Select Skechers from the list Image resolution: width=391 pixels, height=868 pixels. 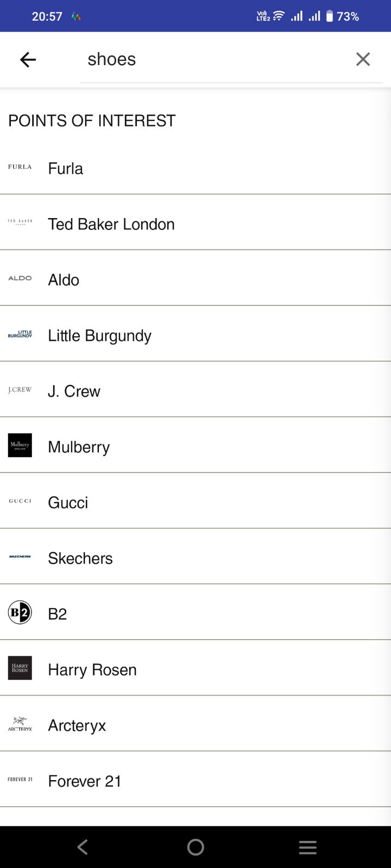(80, 558)
